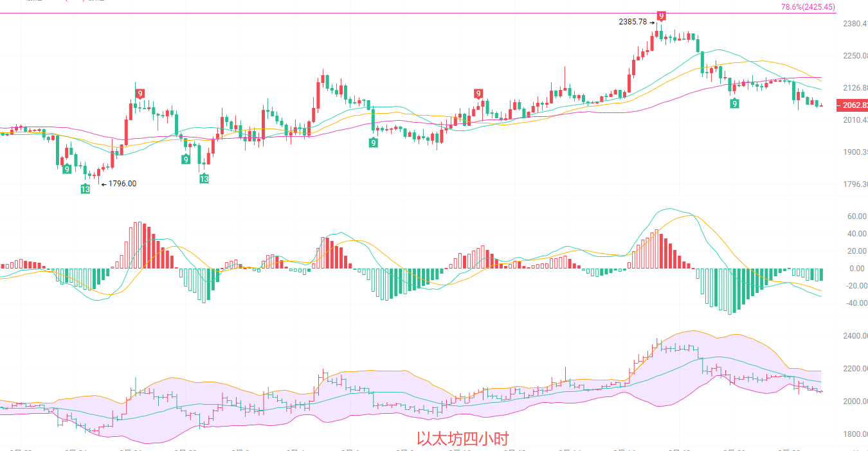This screenshot has width=868, height=451.
Task: Click the -40.00 MACD axis label
Action: (855, 303)
